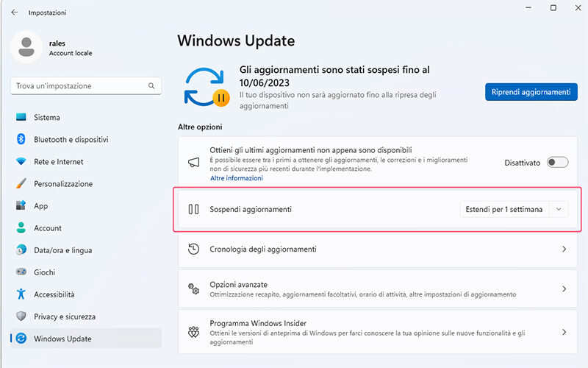This screenshot has width=588, height=368.
Task: Open Data/ora e lingua section
Action: [x=86, y=250]
